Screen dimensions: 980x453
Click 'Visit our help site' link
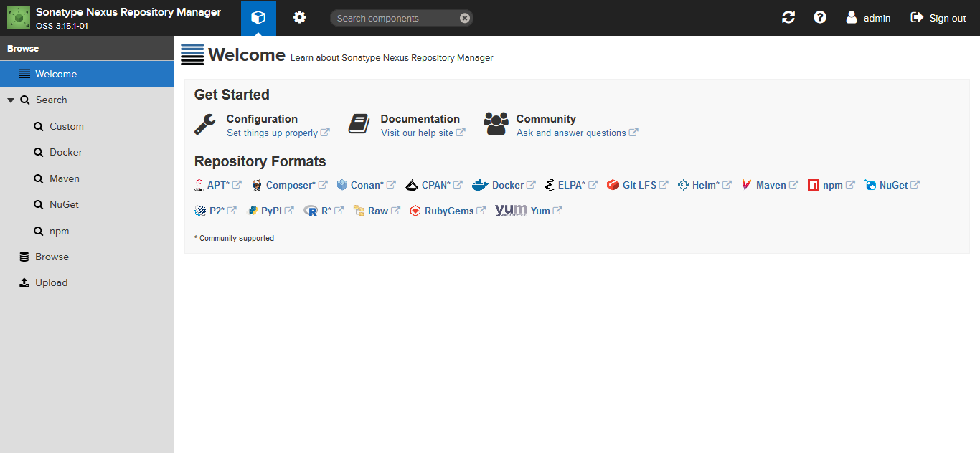coord(417,133)
